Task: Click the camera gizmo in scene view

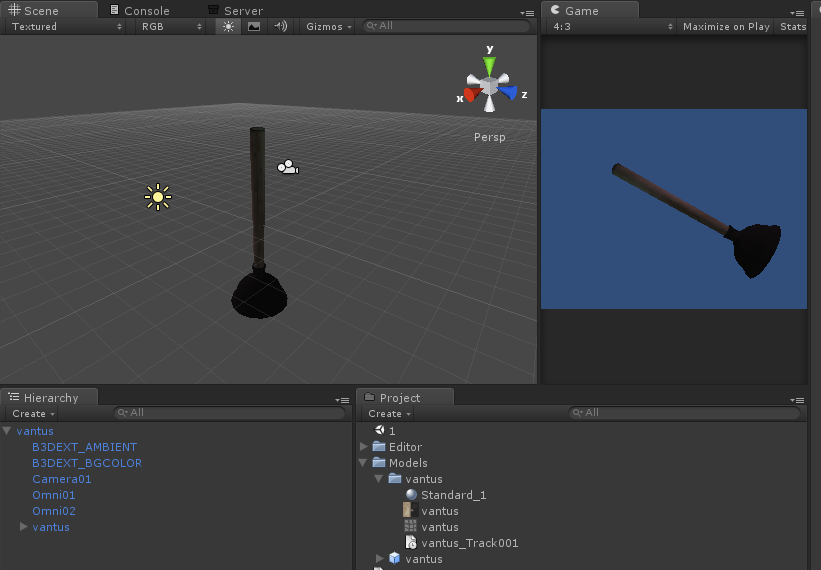Action: (288, 167)
